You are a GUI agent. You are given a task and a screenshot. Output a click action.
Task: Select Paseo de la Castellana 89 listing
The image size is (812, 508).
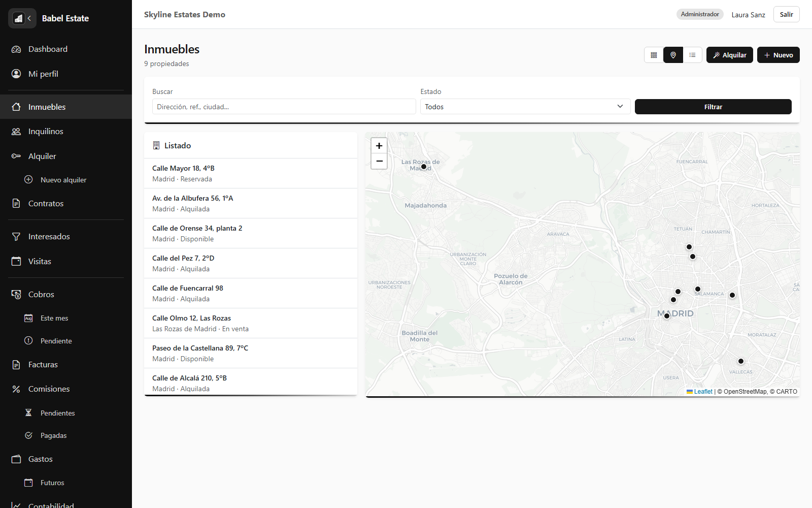pos(251,353)
